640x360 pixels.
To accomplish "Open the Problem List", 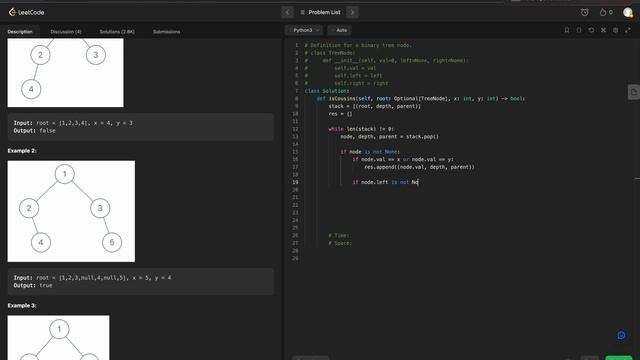I will click(320, 12).
